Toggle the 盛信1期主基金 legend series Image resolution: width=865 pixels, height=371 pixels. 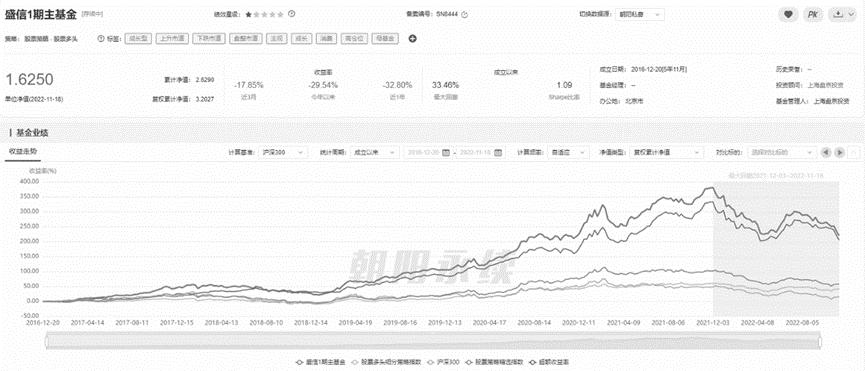[321, 363]
